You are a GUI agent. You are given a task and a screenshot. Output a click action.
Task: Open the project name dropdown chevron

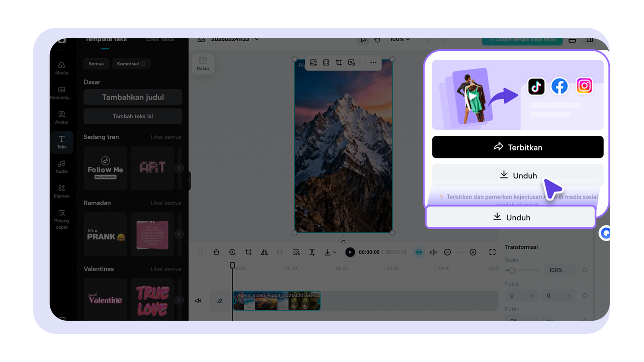point(257,40)
